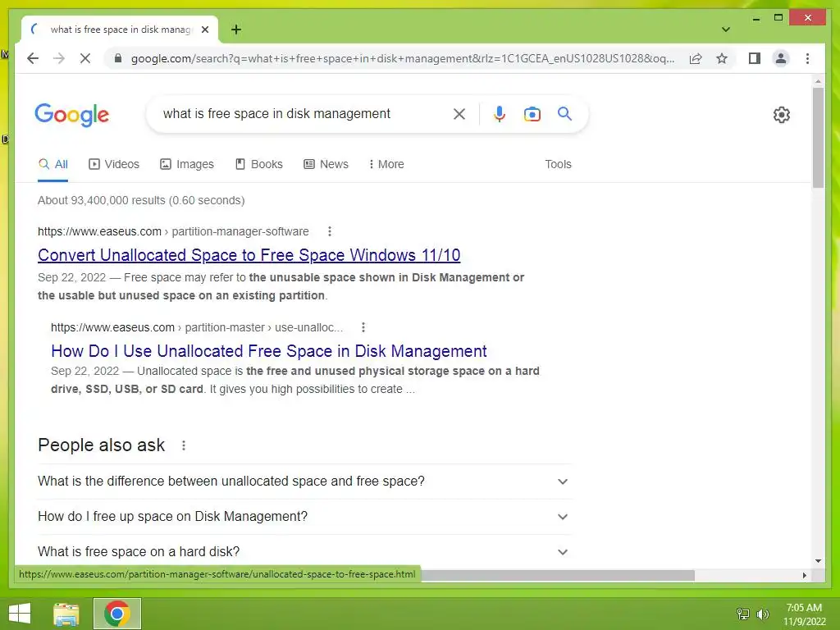The width and height of the screenshot is (840, 630).
Task: Open search Tools
Action: (558, 164)
